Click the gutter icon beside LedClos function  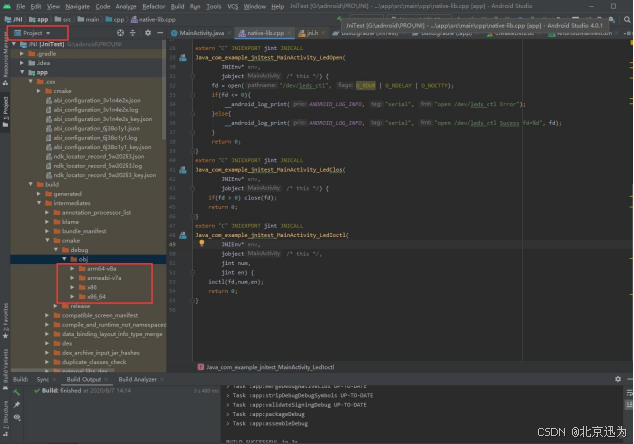click(x=183, y=170)
